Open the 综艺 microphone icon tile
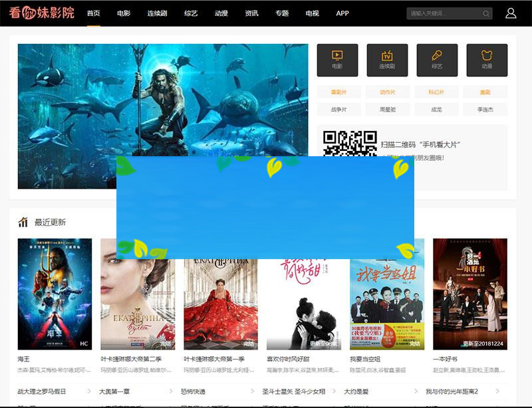Image resolution: width=532 pixels, height=408 pixels. (437, 60)
